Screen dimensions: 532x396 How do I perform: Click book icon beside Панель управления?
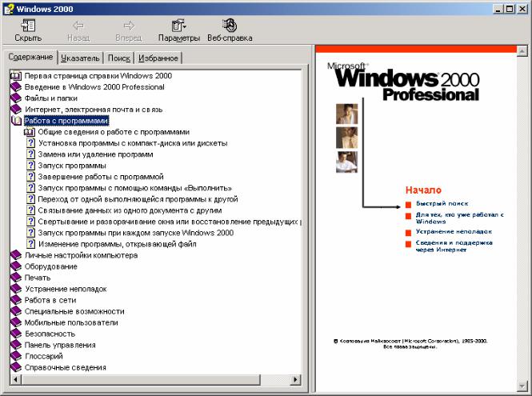coord(16,345)
